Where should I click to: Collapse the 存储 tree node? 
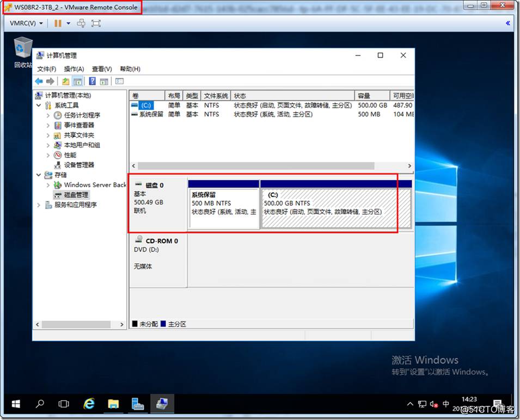point(39,175)
